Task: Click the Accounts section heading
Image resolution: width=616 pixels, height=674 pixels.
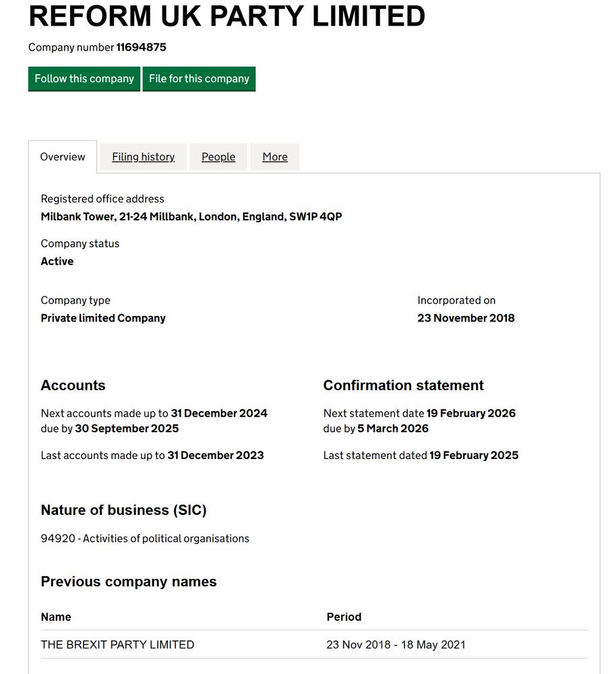Action: click(x=73, y=385)
